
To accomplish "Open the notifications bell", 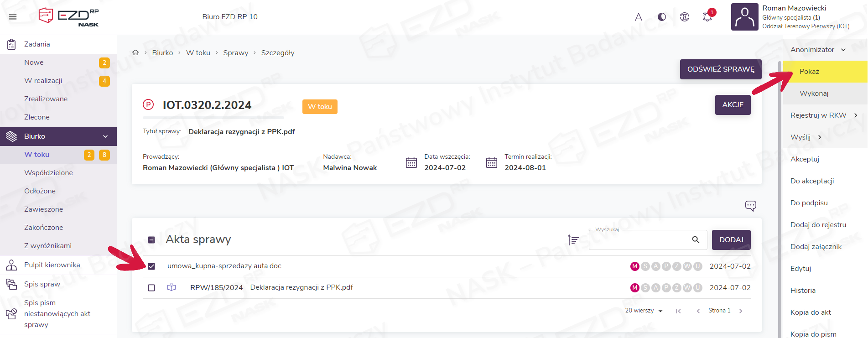I will coord(707,17).
